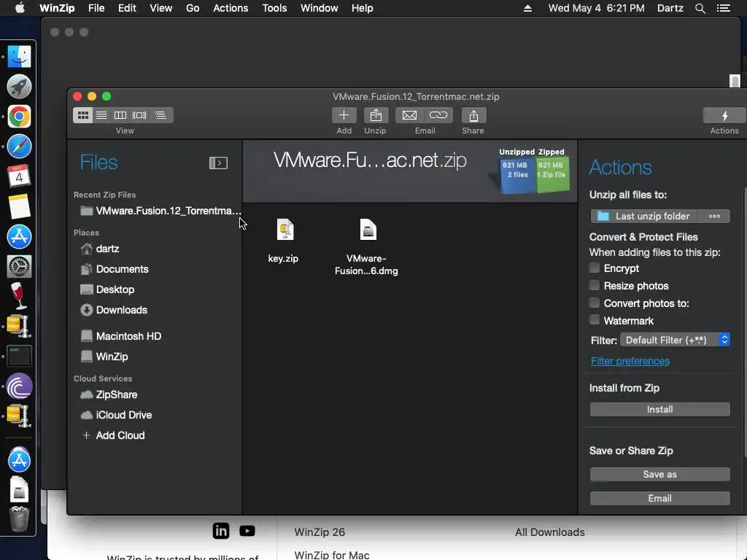This screenshot has height=560, width=747.
Task: Open the File menu
Action: [x=96, y=8]
